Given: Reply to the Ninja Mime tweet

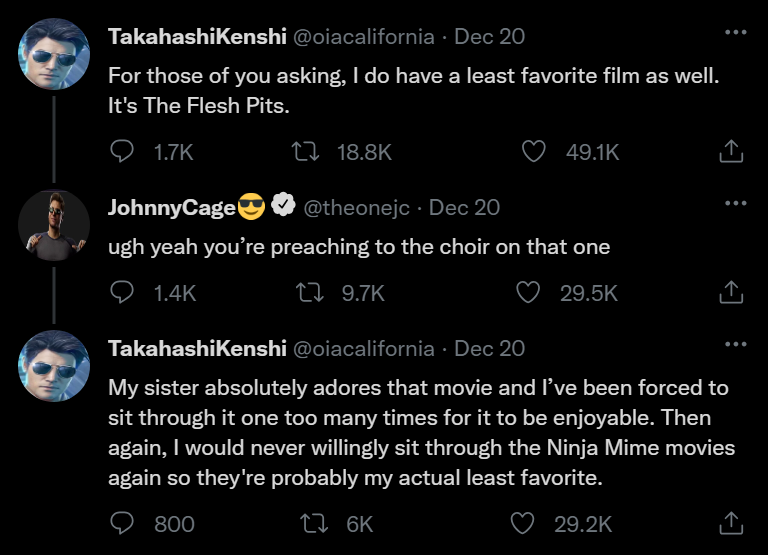Looking at the screenshot, I should pyautogui.click(x=122, y=523).
